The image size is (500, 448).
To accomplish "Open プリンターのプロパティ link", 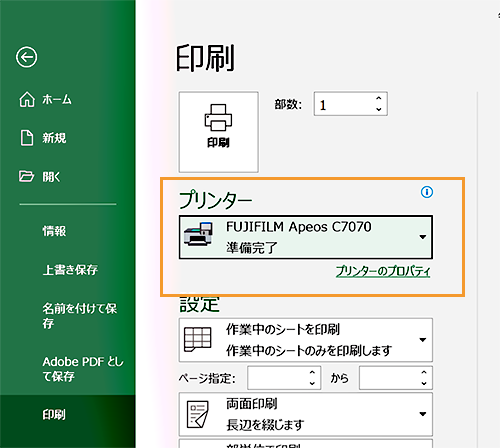I will point(383,271).
